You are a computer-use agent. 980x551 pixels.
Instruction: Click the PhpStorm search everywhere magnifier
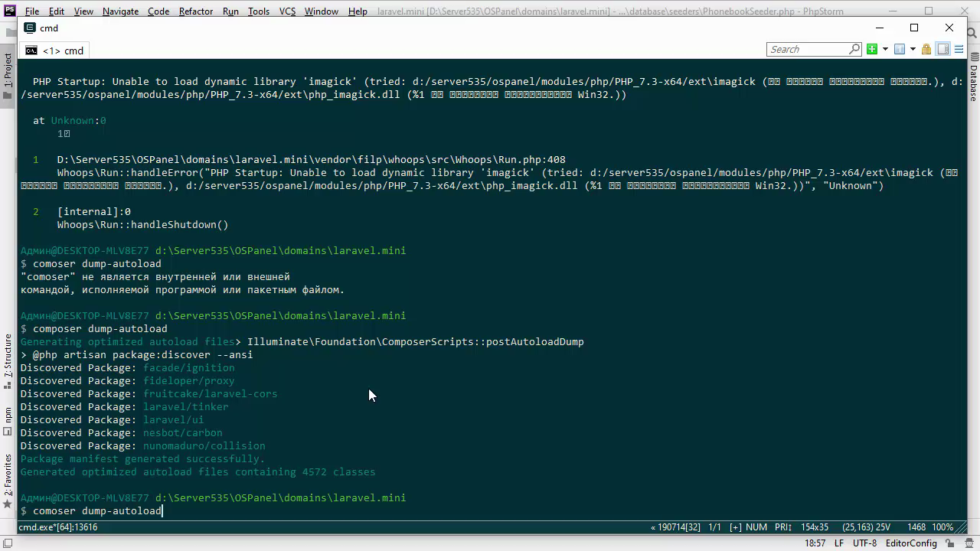point(972,32)
